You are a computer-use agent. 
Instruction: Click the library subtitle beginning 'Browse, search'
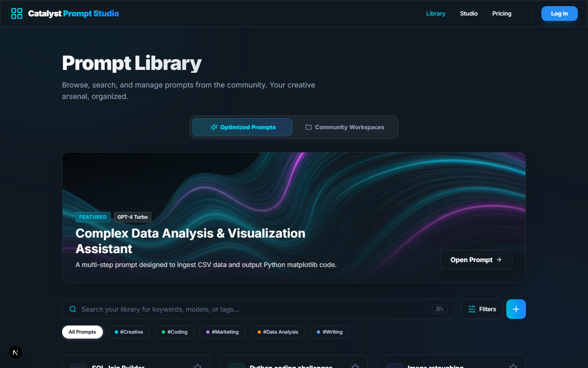pos(189,91)
